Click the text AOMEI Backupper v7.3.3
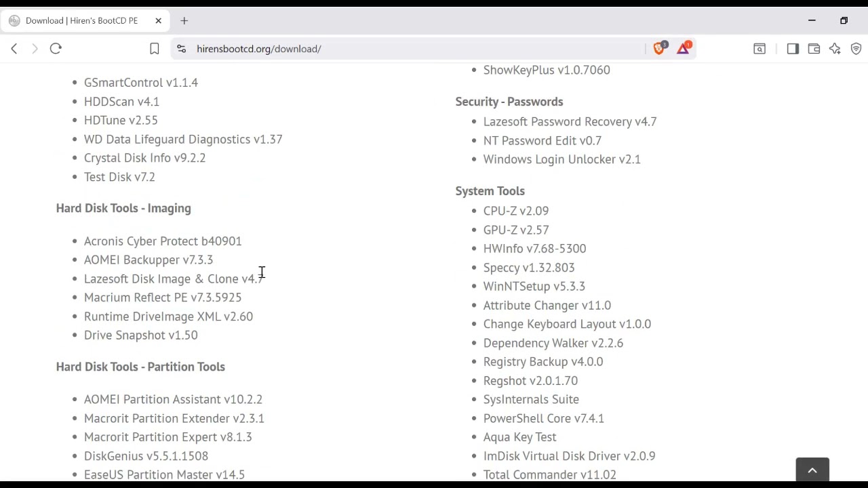 149,260
